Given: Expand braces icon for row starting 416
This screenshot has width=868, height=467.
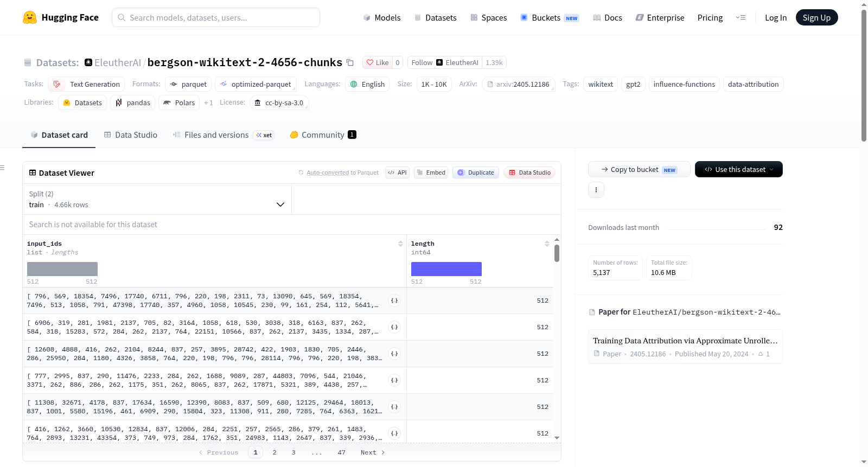Looking at the screenshot, I should pyautogui.click(x=394, y=433).
